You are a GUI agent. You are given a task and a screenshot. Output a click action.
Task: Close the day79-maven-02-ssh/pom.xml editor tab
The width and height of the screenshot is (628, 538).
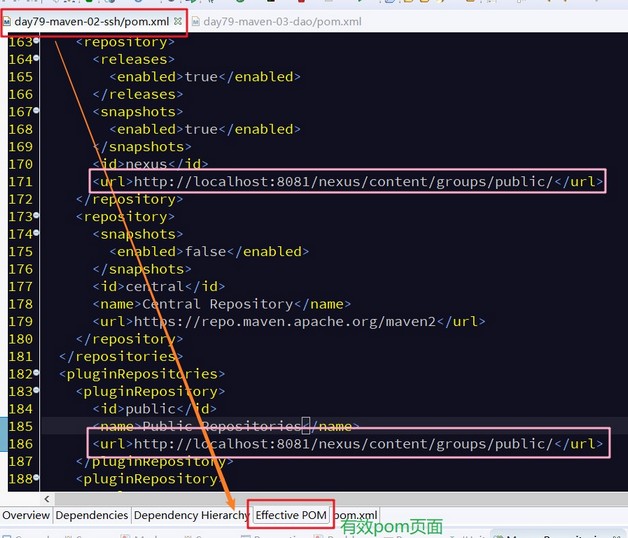tap(178, 21)
